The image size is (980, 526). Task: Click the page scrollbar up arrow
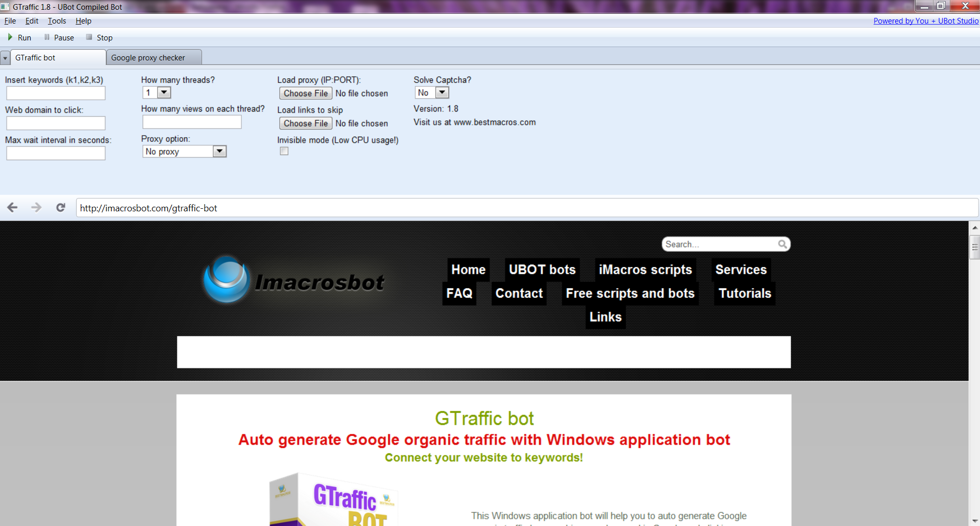(x=975, y=227)
